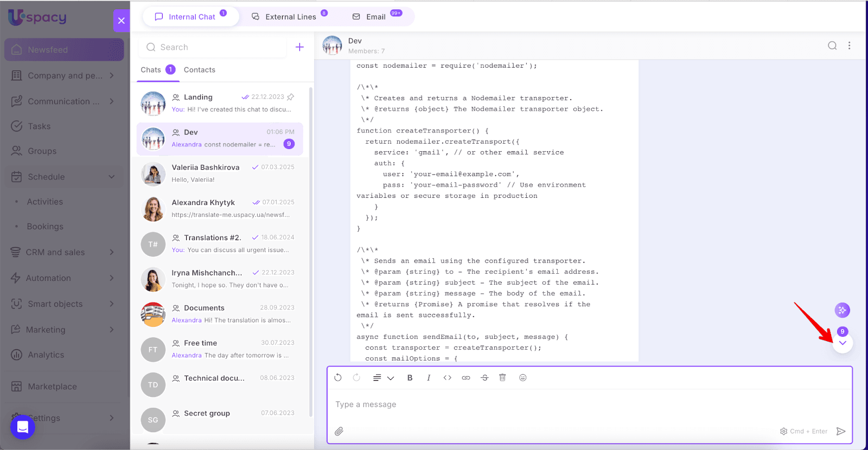Send message with paper plane icon

[x=841, y=431]
